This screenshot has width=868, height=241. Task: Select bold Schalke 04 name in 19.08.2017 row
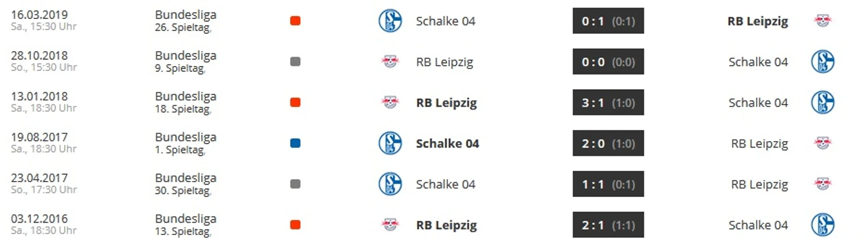(448, 143)
